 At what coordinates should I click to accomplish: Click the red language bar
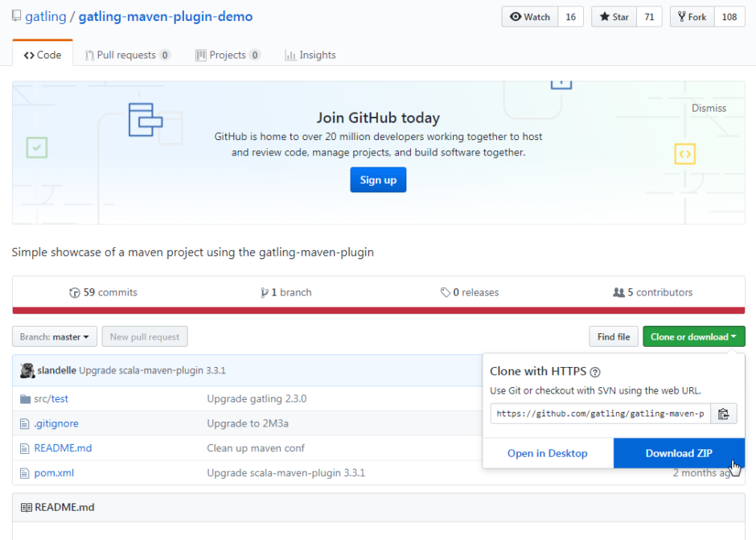pyautogui.click(x=378, y=311)
